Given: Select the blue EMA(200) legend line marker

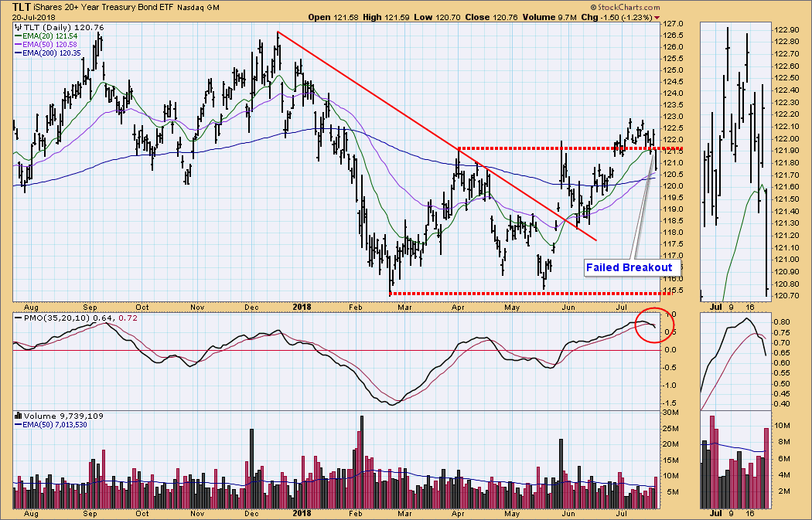Looking at the screenshot, I should pyautogui.click(x=18, y=53).
